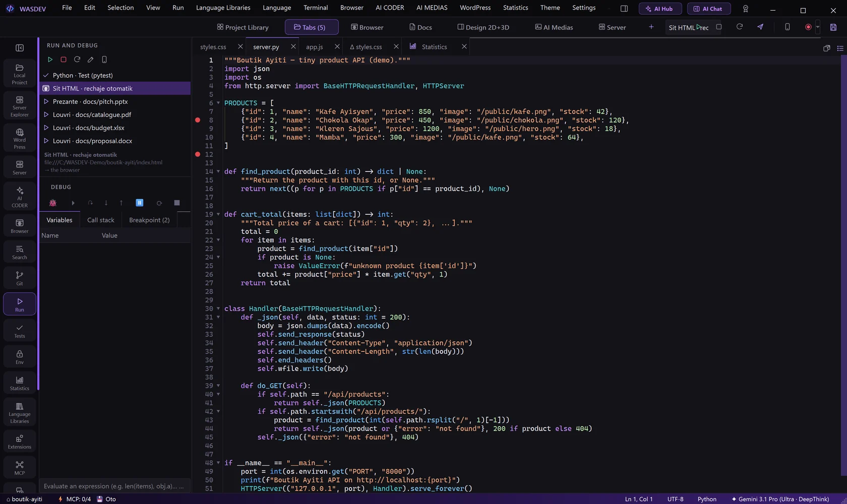Viewport: 847px width, 504px height.
Task: Click the AI Hub button
Action: coord(660,9)
